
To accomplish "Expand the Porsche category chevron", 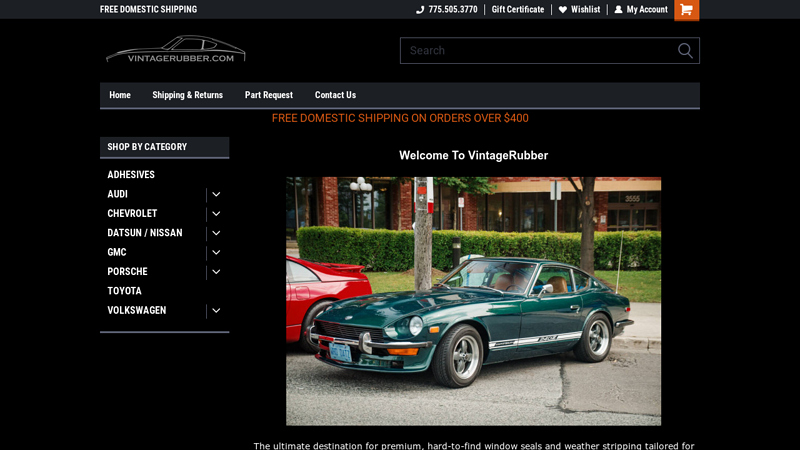I will coord(216,272).
